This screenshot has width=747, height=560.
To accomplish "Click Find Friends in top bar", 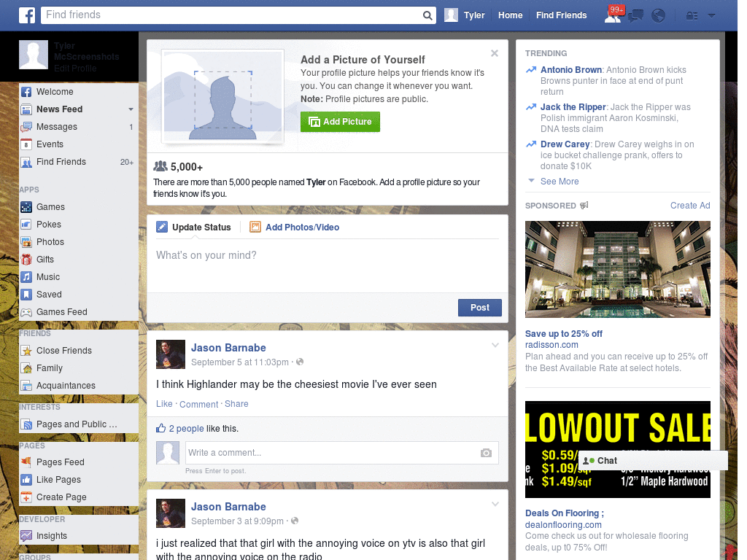I will [561, 15].
